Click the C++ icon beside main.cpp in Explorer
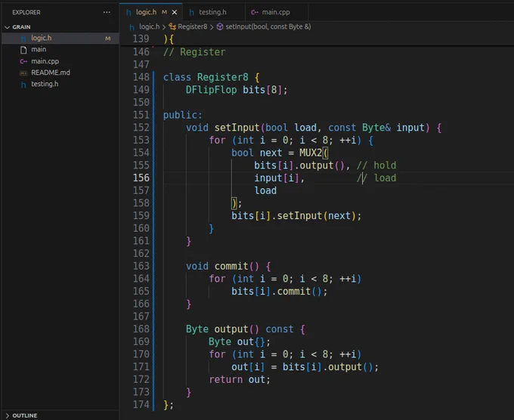514x420 pixels. [23, 61]
